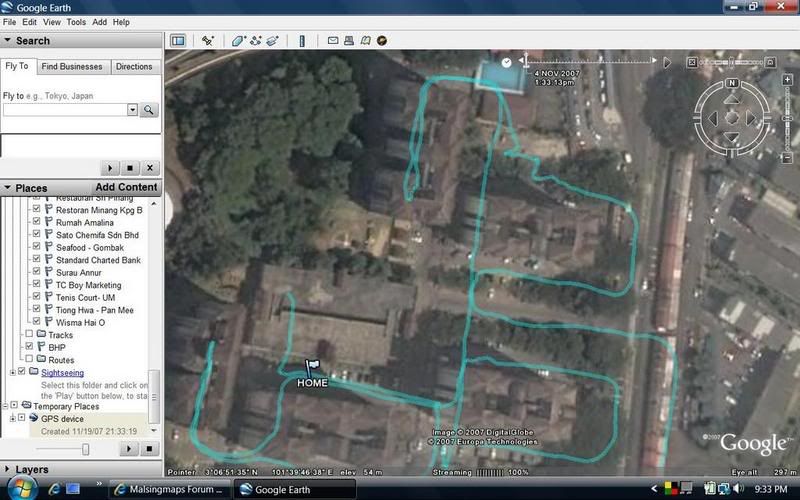Uncheck Restoran Minang Kpg B placemark
The width and height of the screenshot is (800, 500).
click(36, 209)
